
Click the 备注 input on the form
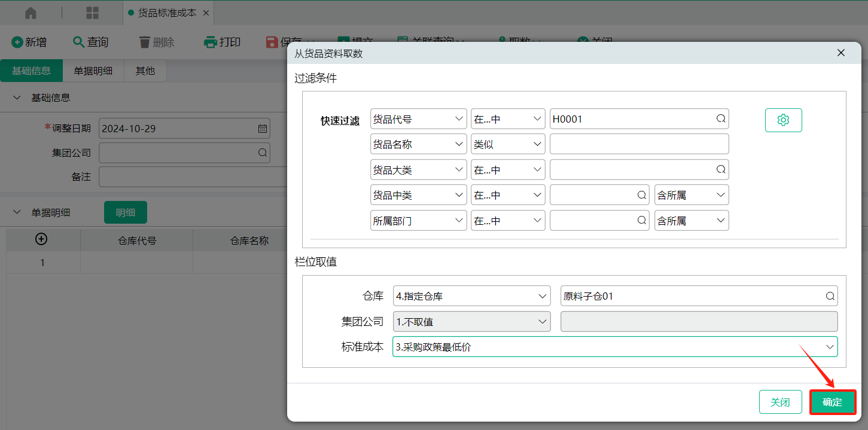[193, 177]
